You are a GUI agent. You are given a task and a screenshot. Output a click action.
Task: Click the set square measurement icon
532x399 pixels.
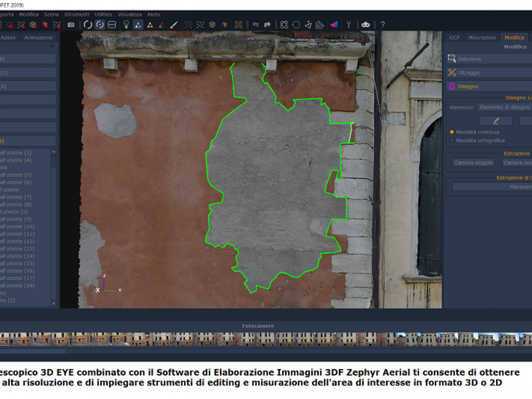(x=320, y=24)
